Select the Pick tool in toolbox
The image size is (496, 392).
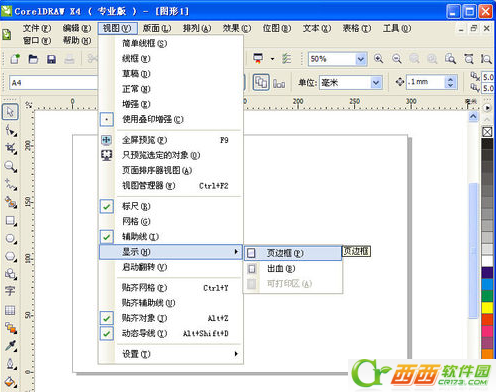(10, 112)
